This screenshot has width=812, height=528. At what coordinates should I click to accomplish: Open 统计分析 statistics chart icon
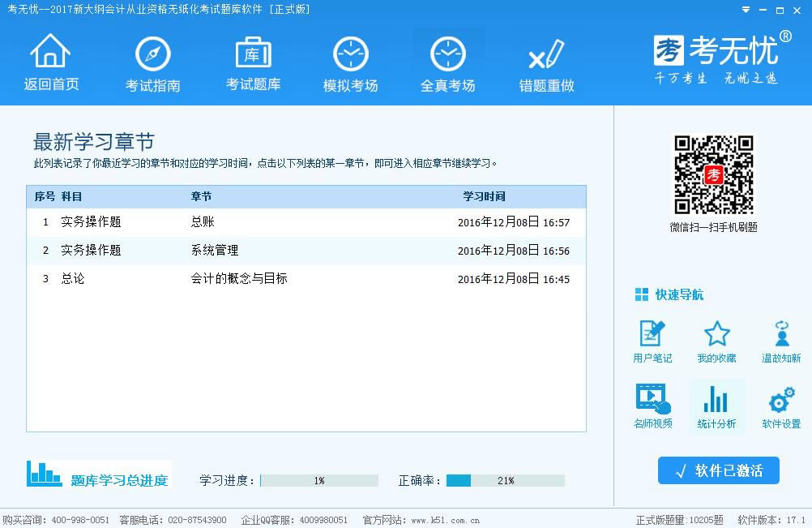click(x=716, y=399)
